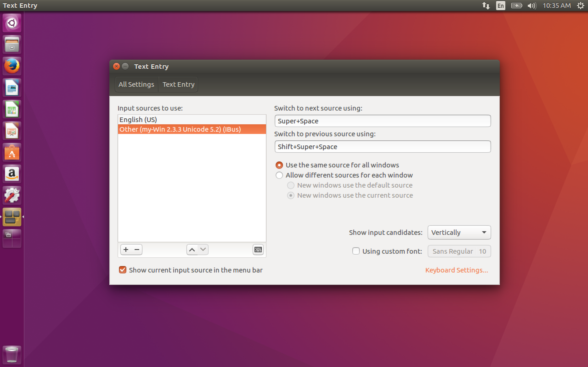
Task: Select Use the same source for all windows
Action: point(279,165)
